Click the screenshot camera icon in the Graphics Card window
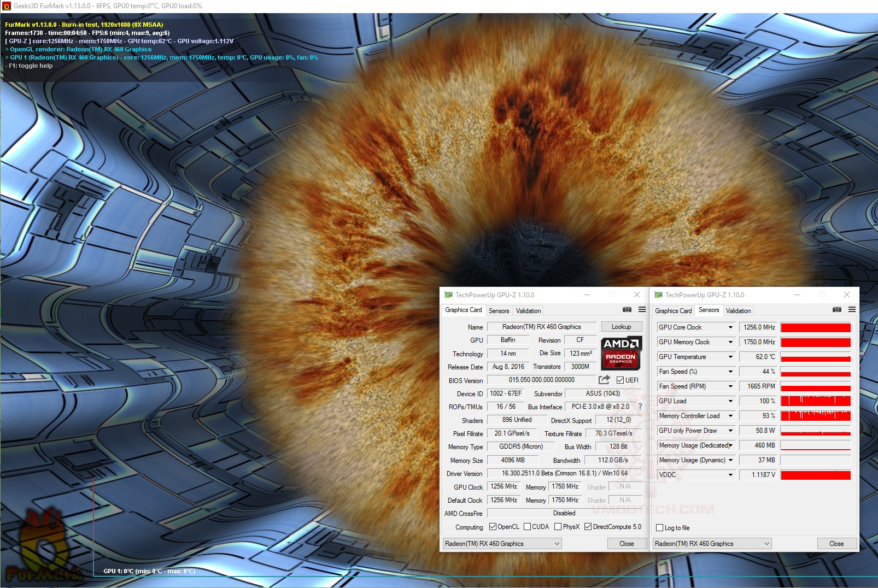878x588 pixels. pos(627,310)
